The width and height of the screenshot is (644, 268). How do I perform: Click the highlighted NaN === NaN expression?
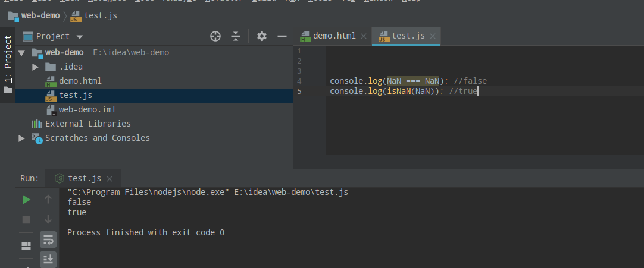[x=413, y=81]
